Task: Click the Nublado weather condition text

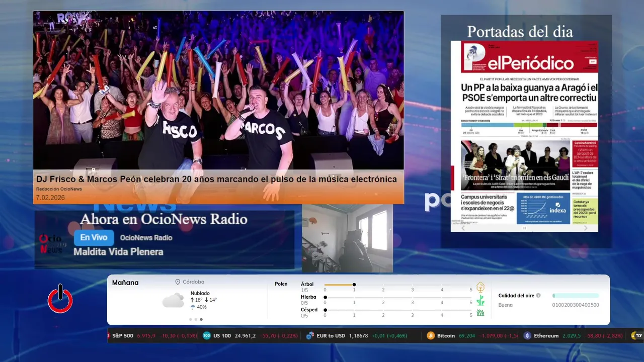Action: point(200,293)
